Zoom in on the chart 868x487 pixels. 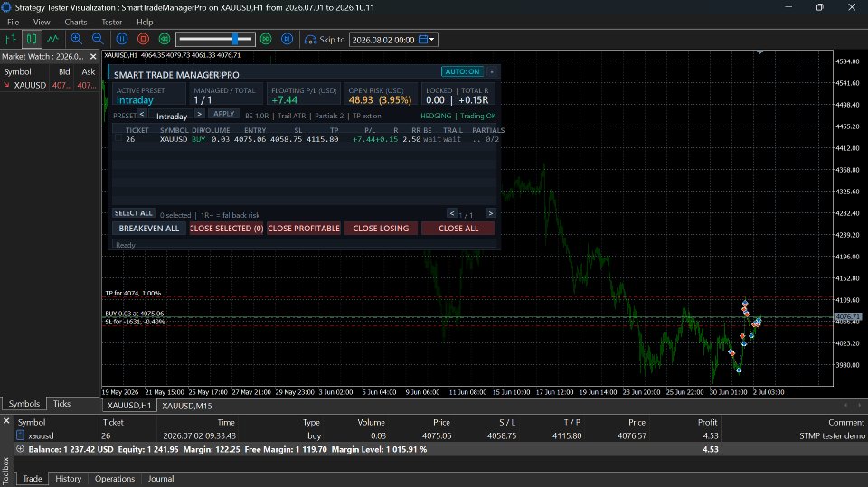click(x=76, y=39)
